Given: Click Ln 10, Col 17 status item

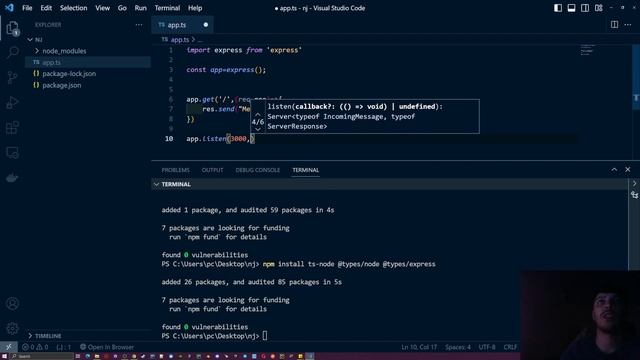Looking at the screenshot, I should (x=419, y=347).
